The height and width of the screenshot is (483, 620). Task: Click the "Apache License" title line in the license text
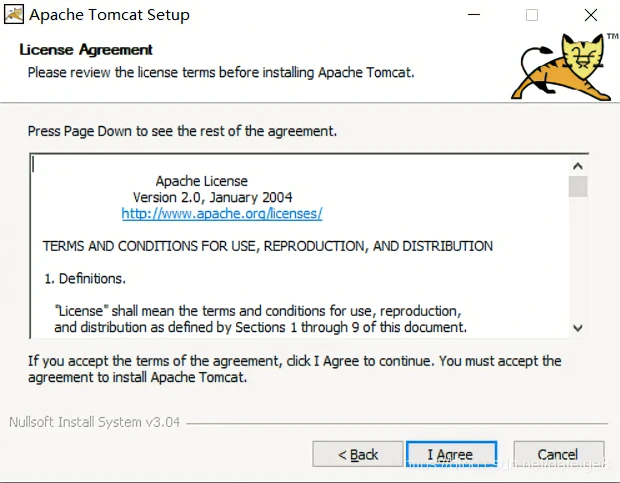click(x=201, y=181)
